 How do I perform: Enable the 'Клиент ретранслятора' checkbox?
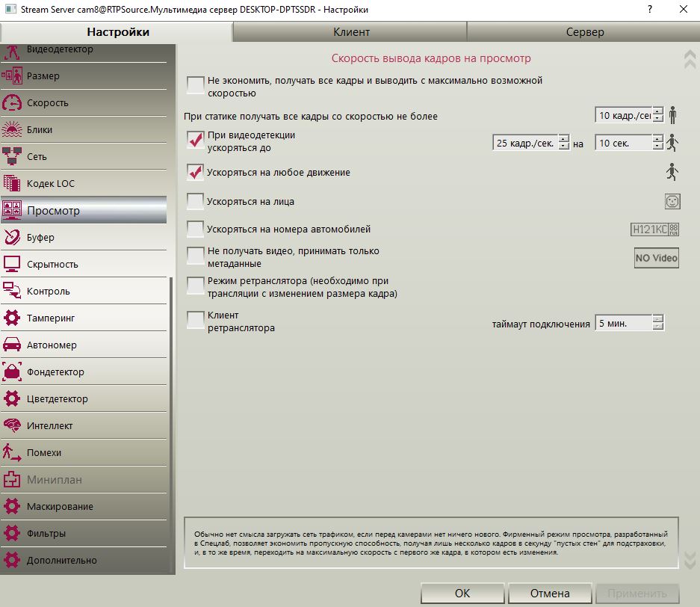[195, 320]
